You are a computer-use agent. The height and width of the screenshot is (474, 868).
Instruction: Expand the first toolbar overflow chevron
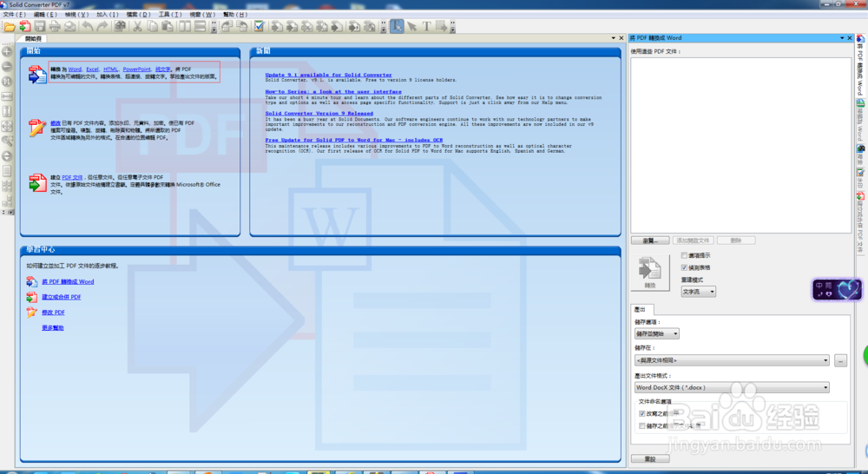coord(214,27)
